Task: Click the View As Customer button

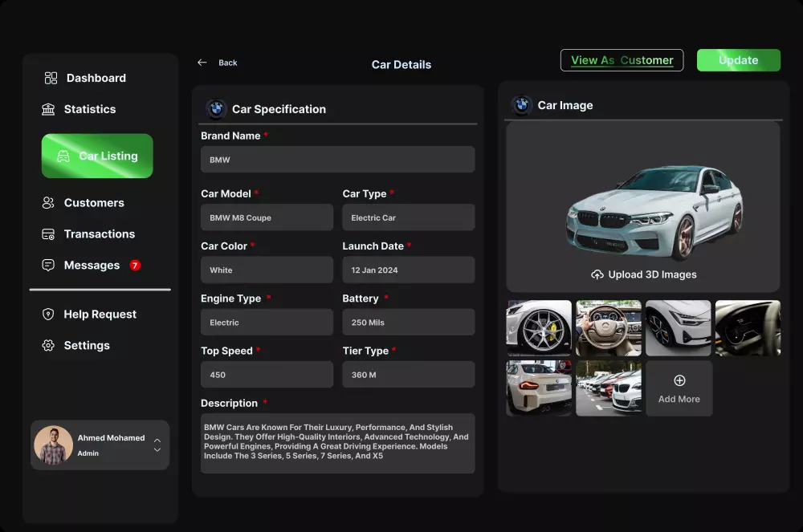Action: (622, 60)
